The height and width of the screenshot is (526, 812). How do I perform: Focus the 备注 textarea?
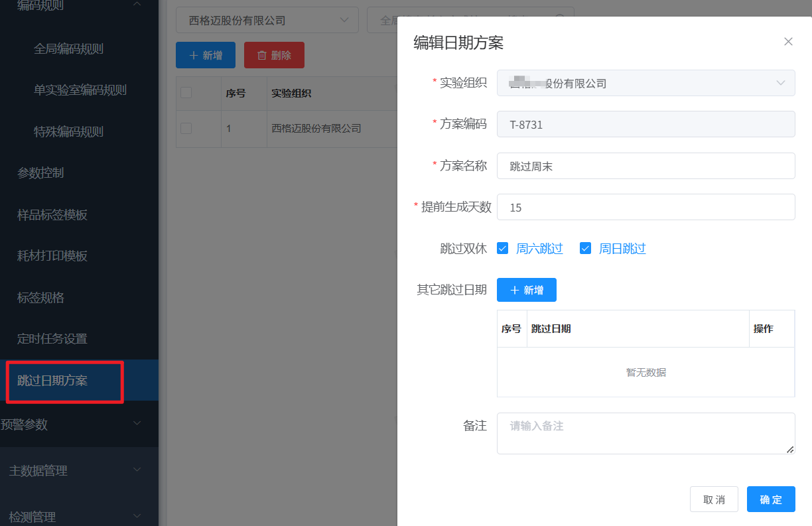tap(645, 433)
